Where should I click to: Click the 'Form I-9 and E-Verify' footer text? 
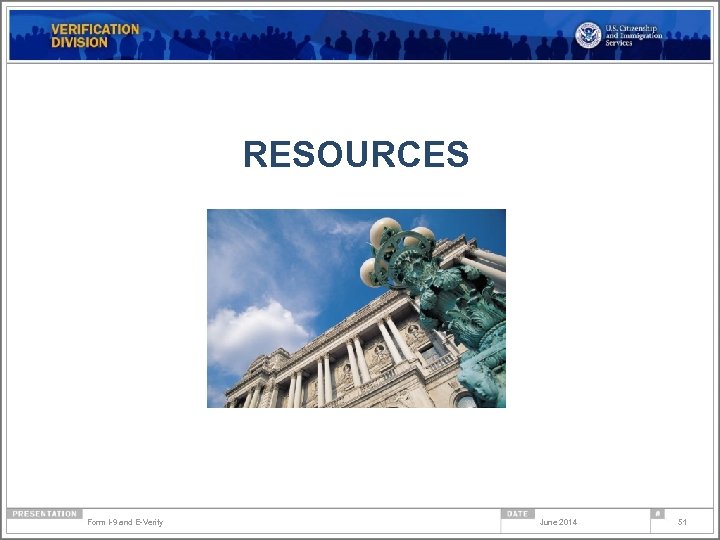tap(125, 522)
